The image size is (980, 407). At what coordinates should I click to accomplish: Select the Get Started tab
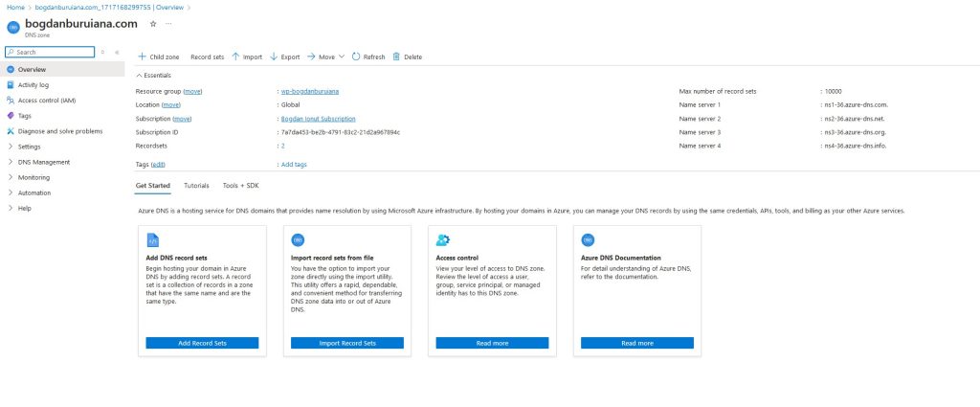153,186
